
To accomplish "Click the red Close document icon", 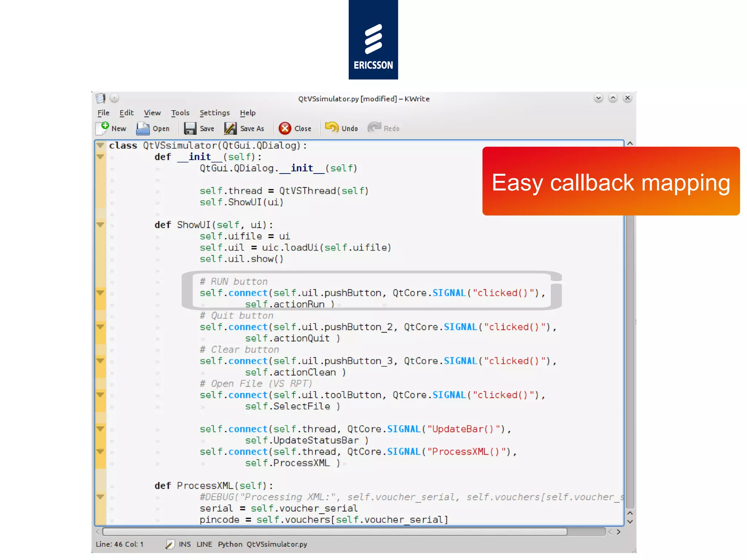I will [x=285, y=128].
